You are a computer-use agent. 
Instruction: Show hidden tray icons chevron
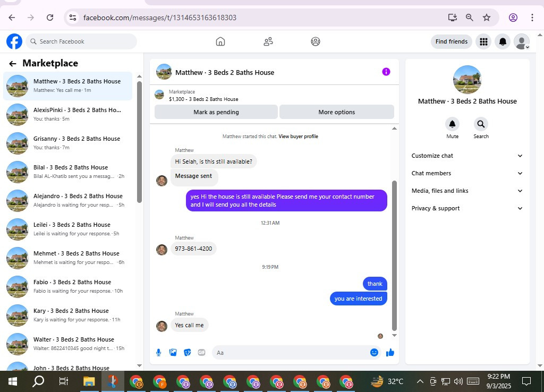(420, 381)
